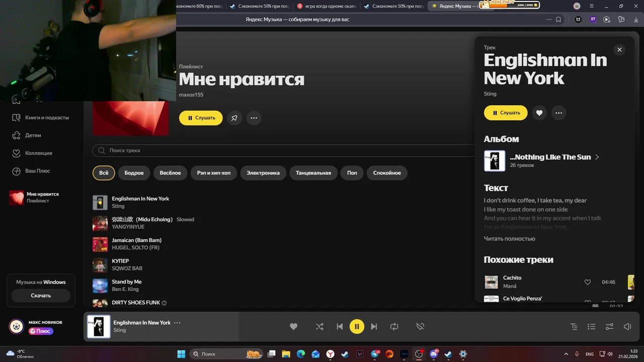Screen dimensions: 644x362
Task: Open the lyrics view icon in player bar
Action: point(574,326)
